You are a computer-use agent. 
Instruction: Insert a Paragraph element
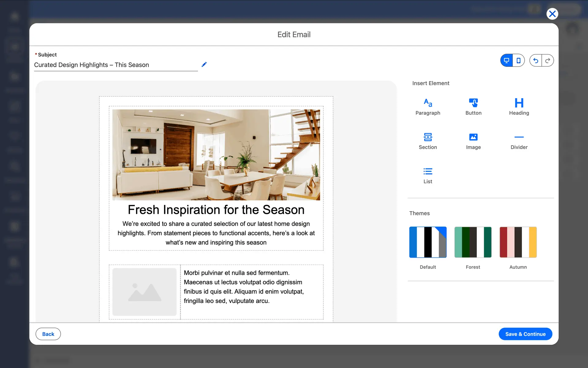428,106
